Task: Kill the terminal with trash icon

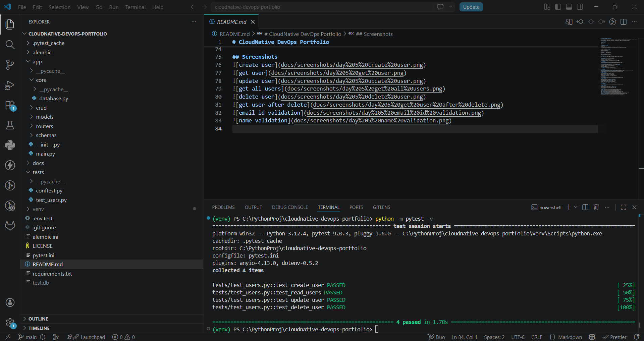Action: (596, 207)
